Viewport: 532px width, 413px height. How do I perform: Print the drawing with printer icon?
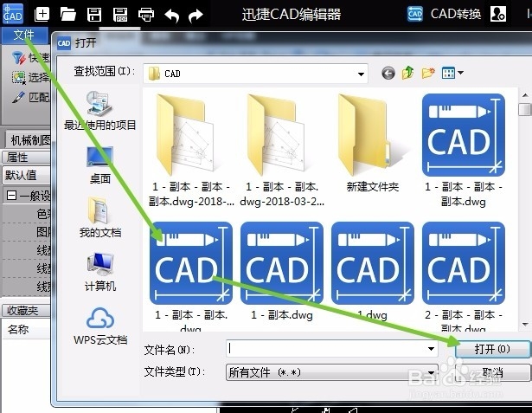[146, 15]
